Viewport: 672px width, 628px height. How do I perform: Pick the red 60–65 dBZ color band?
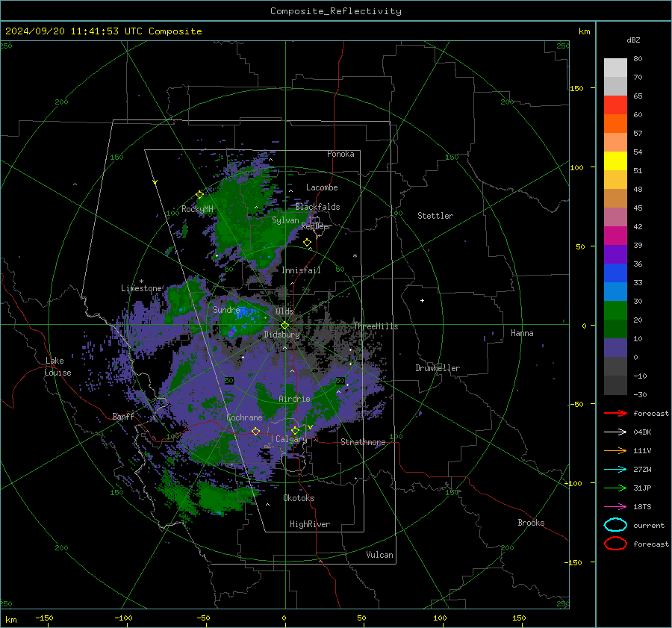[x=615, y=105]
